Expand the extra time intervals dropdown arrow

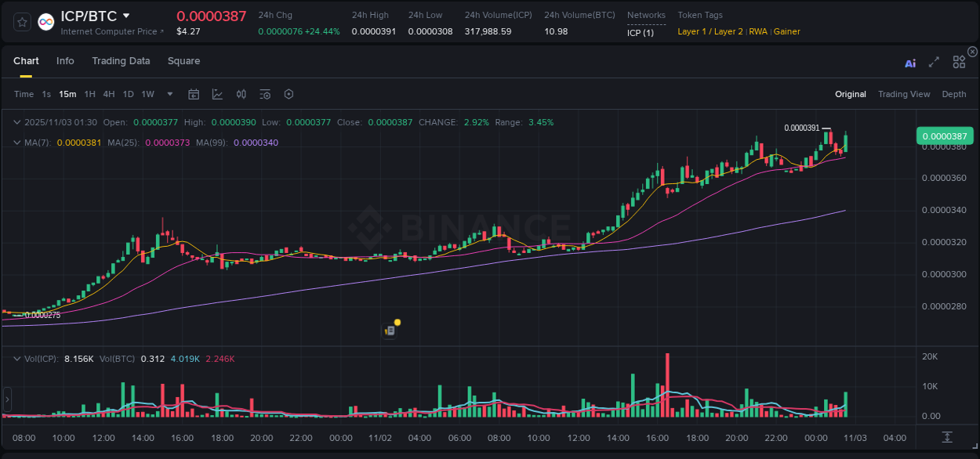[169, 94]
